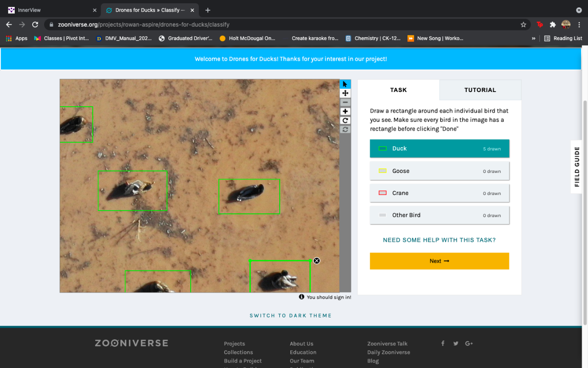
Task: Zoom in on the subject image
Action: (x=345, y=111)
